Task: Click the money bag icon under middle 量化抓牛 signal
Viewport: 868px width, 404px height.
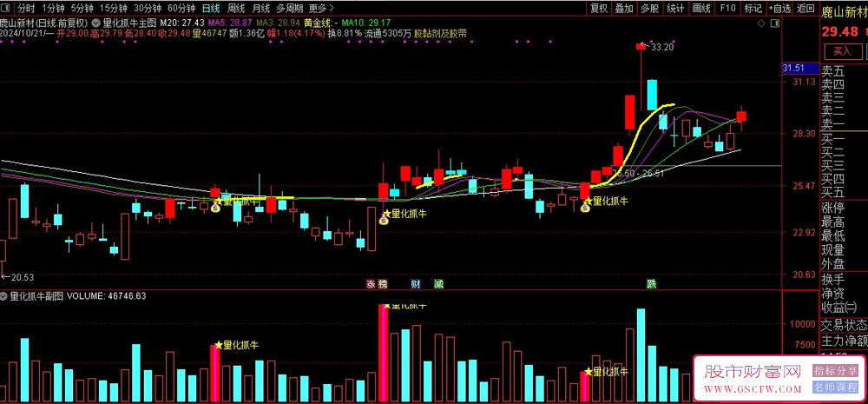Action: [384, 220]
